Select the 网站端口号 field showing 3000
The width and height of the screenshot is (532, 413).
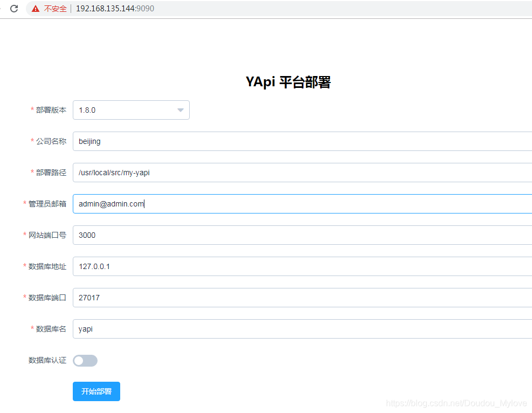(x=216, y=235)
